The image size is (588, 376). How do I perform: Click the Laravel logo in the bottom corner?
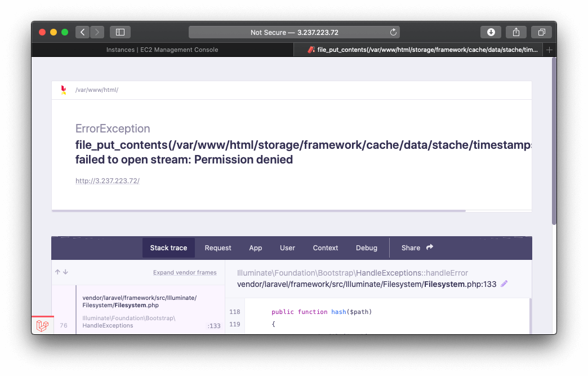click(x=42, y=326)
